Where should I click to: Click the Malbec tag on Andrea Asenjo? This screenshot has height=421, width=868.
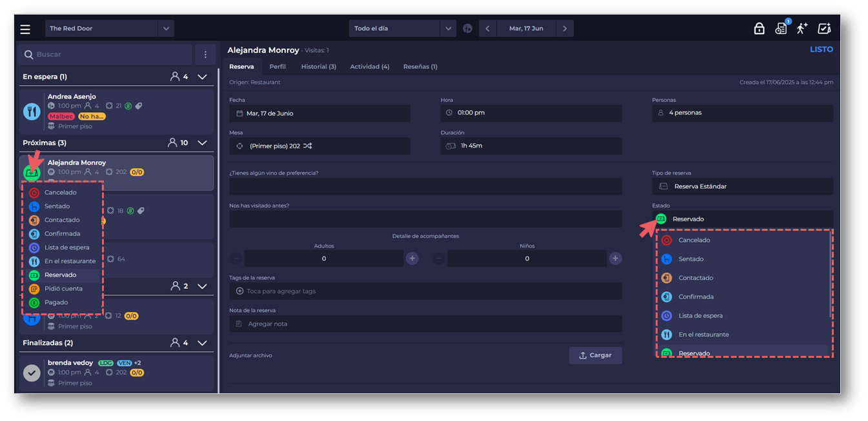[x=61, y=117]
